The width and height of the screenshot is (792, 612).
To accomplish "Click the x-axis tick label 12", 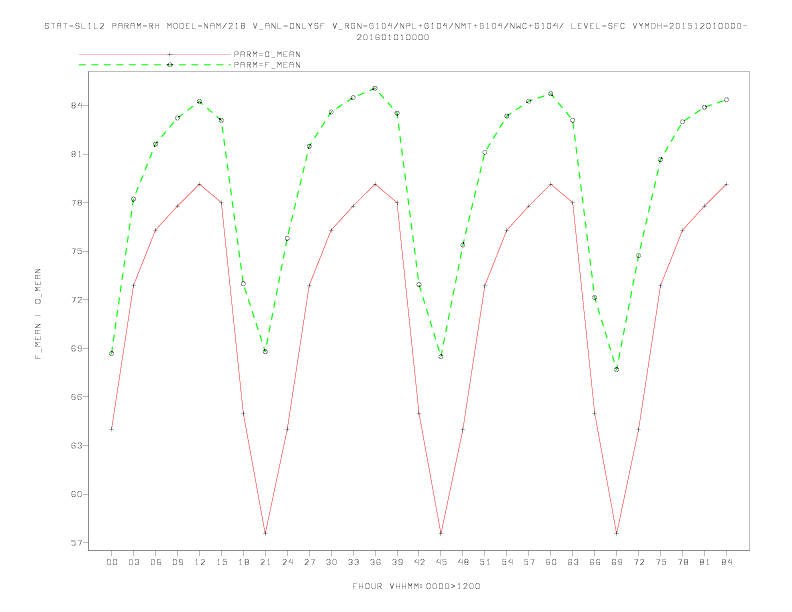I will coord(200,562).
